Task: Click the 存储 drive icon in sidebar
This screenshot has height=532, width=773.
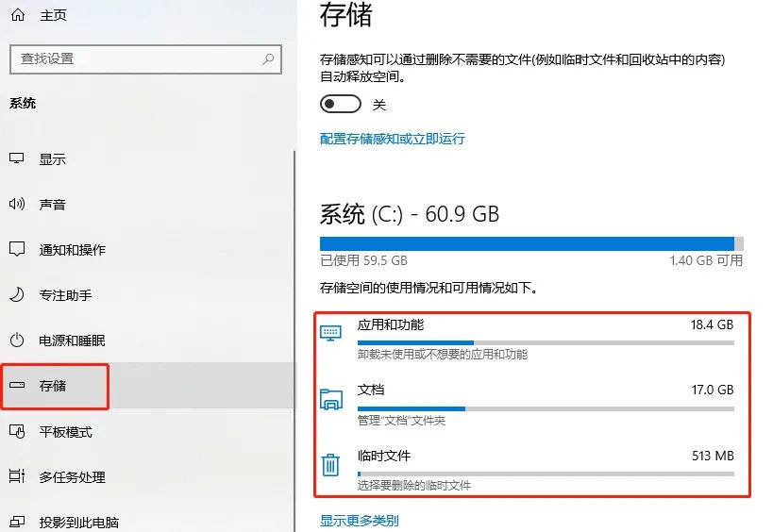Action: (x=17, y=385)
